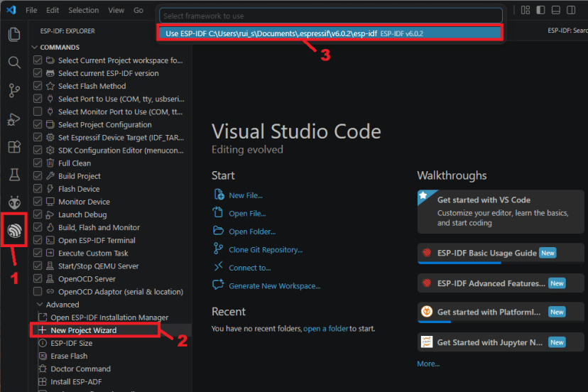Click the Clone Git Repository icon
588x392 pixels.
[218, 249]
